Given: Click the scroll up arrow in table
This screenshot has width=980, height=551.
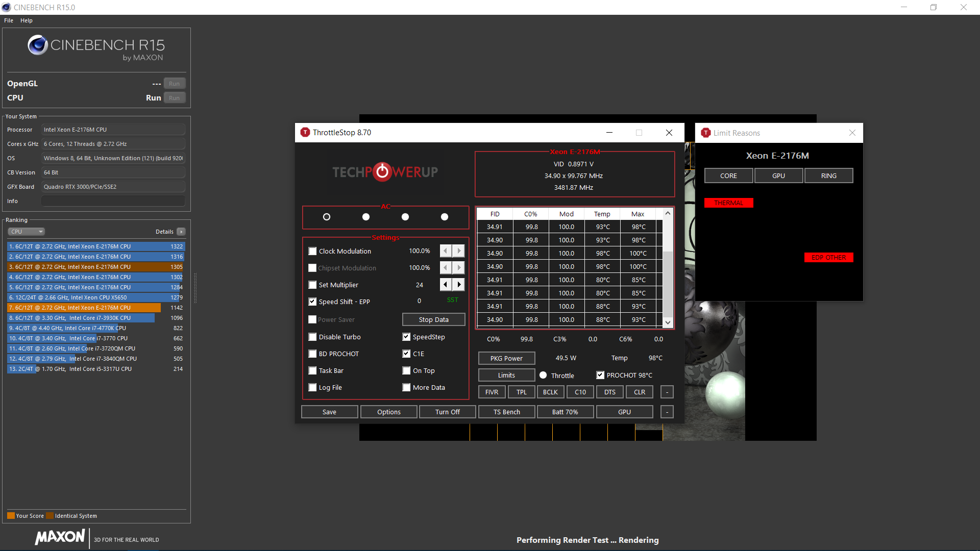Looking at the screenshot, I should coord(668,213).
